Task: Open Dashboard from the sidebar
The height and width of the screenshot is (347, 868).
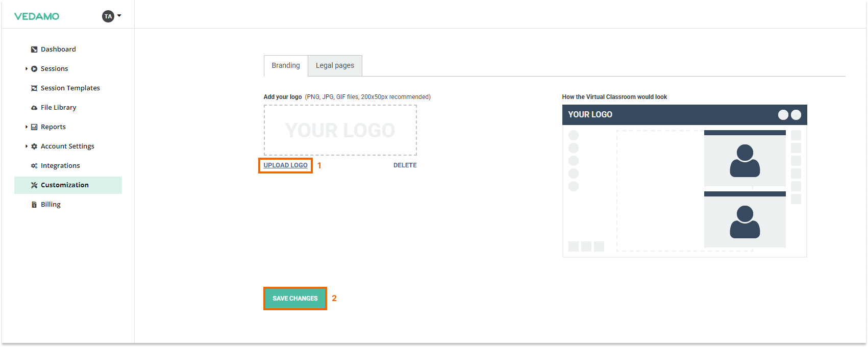Action: 58,49
